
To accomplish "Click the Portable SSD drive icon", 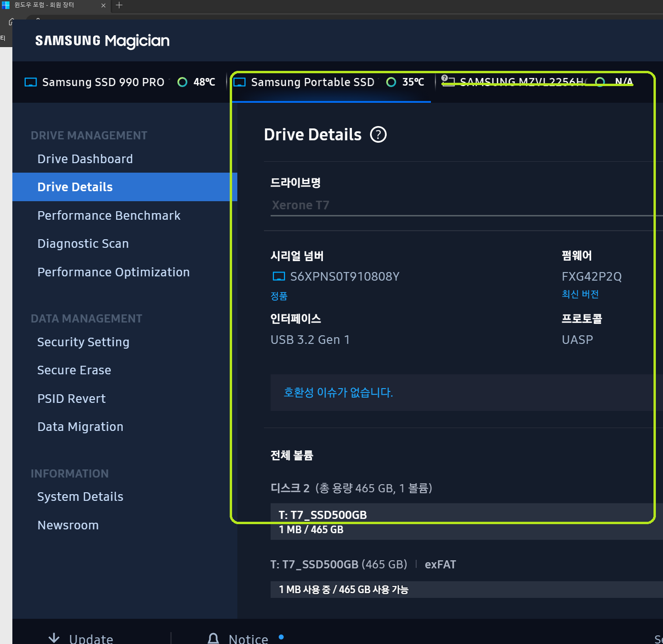I will click(x=240, y=82).
